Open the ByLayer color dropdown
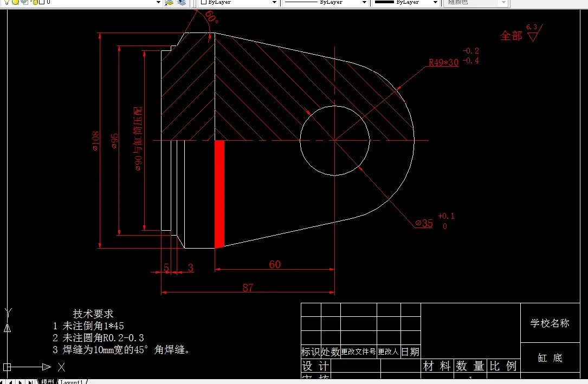The image size is (588, 384). click(275, 2)
